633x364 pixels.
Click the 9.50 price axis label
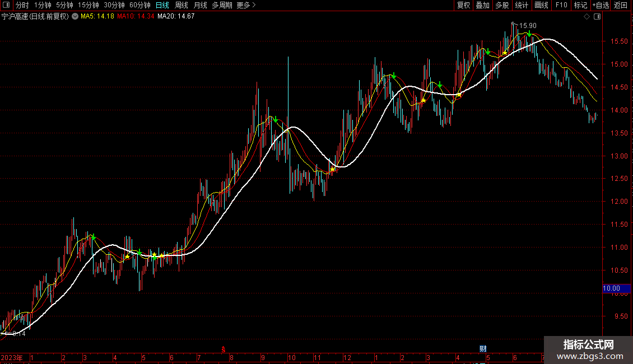tap(621, 316)
